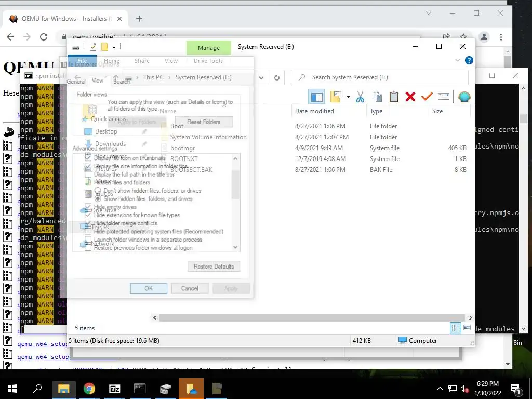Click the Restore Defaults button
The width and height of the screenshot is (532, 399).
point(214,267)
